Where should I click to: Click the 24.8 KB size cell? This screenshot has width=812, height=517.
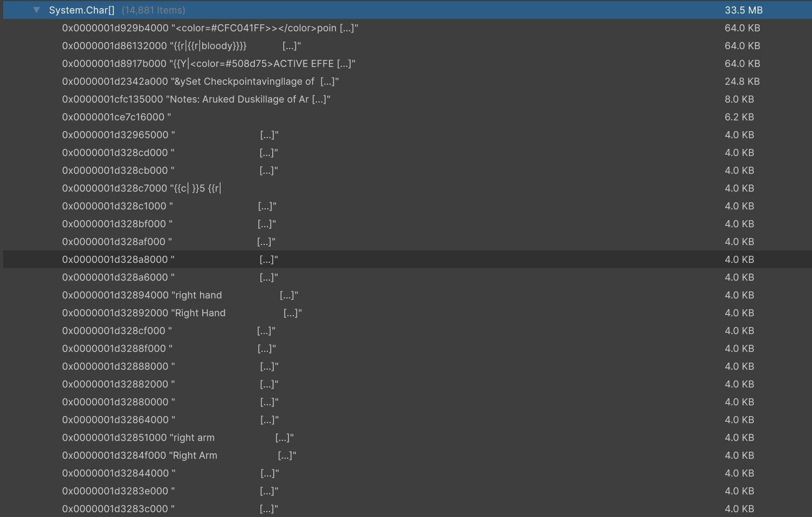click(742, 81)
